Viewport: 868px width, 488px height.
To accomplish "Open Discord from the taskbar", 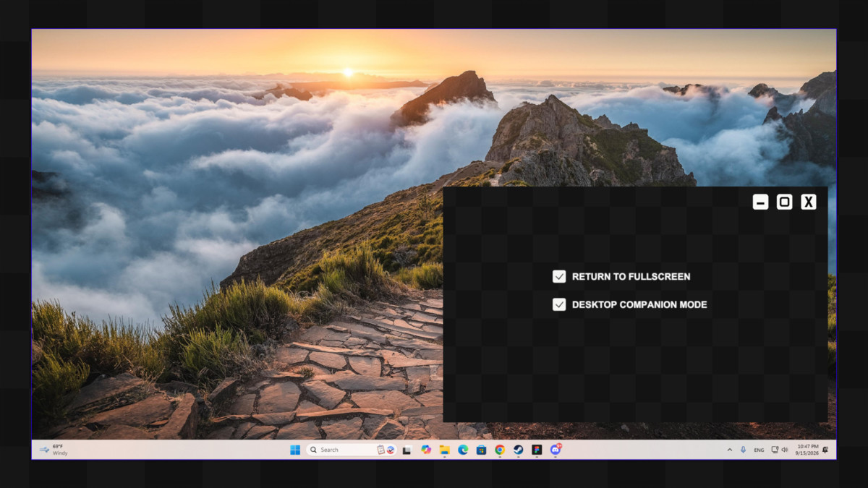I will coord(556,450).
